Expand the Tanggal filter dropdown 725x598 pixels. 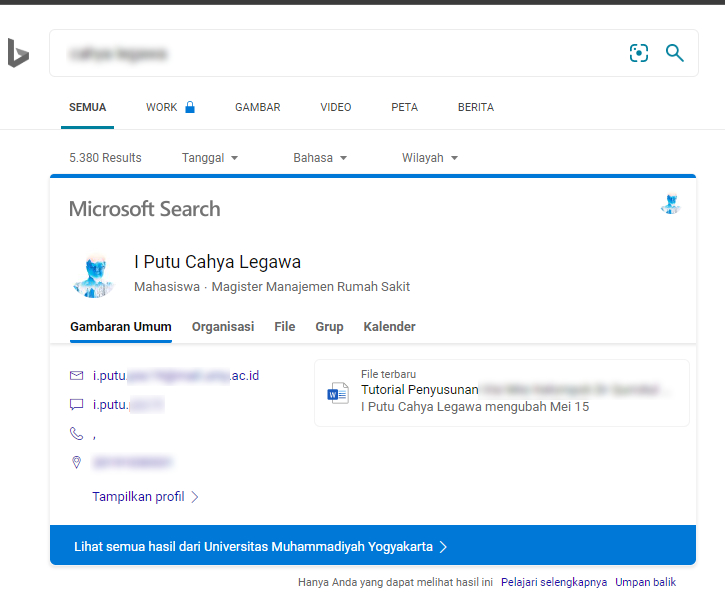(210, 158)
